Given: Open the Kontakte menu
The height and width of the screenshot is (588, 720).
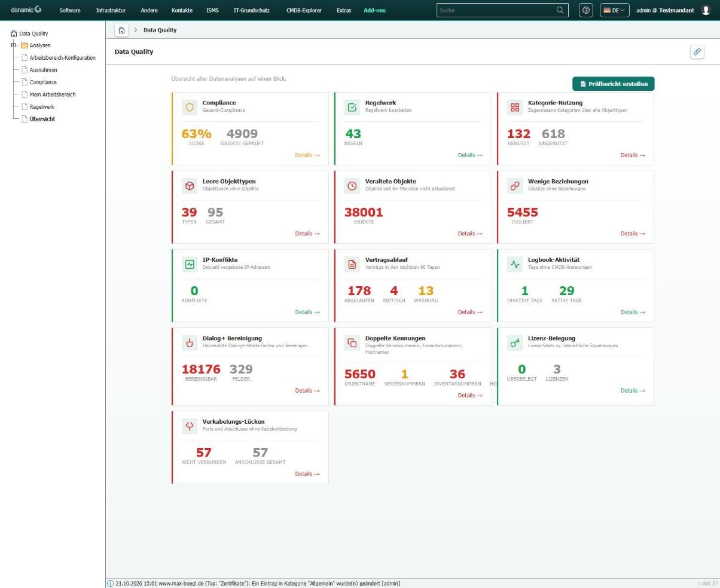Looking at the screenshot, I should (182, 10).
